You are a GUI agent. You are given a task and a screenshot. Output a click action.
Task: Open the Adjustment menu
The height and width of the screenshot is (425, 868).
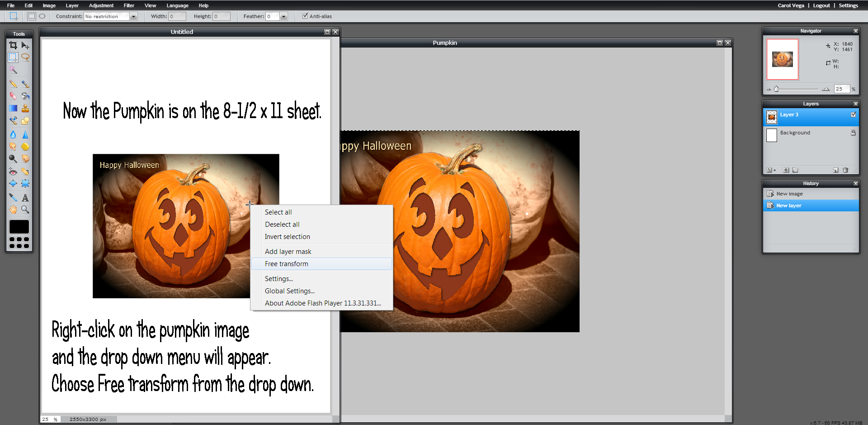[x=101, y=5]
